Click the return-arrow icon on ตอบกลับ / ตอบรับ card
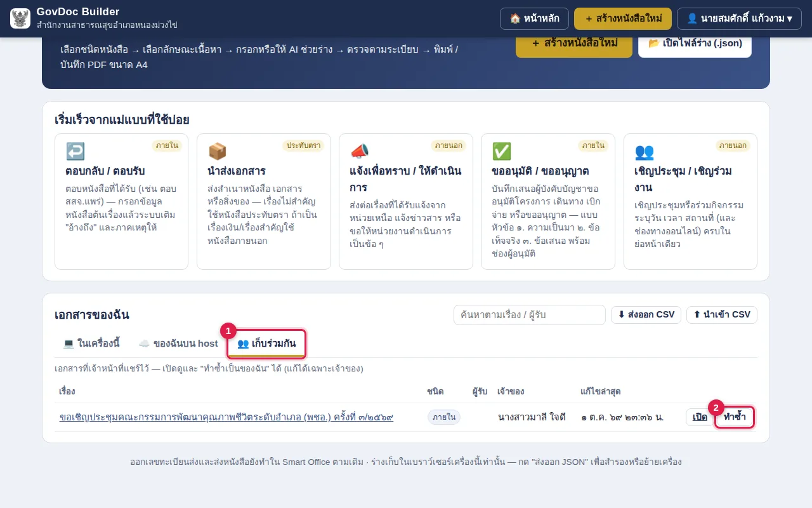 75,151
